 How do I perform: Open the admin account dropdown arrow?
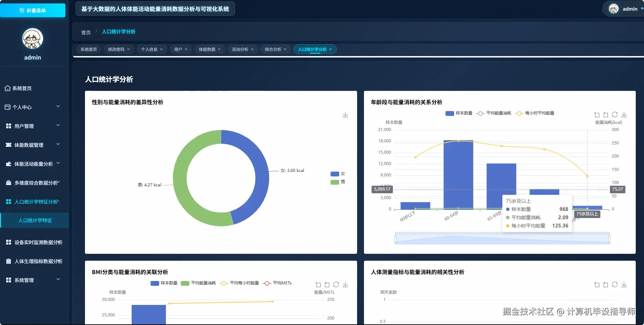click(x=642, y=9)
